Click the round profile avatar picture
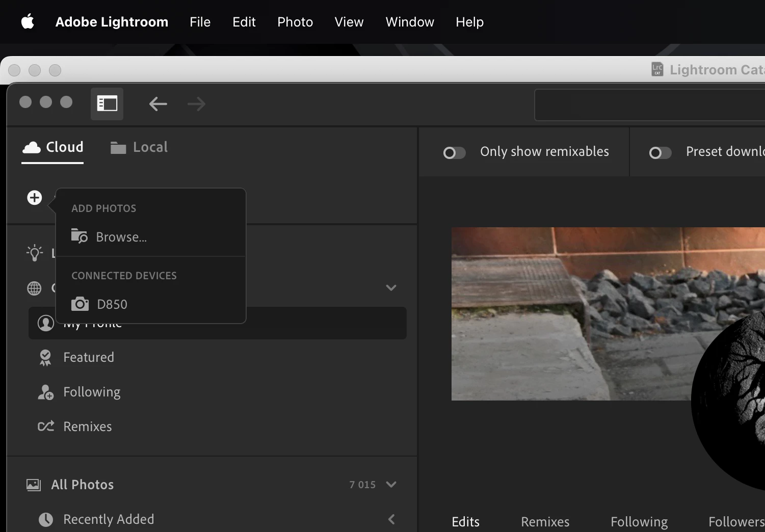This screenshot has height=532, width=765. (729, 400)
